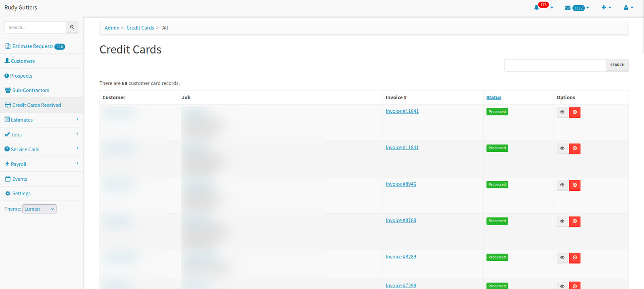The width and height of the screenshot is (644, 289).
Task: Sort table by Status column
Action: coord(493,97)
